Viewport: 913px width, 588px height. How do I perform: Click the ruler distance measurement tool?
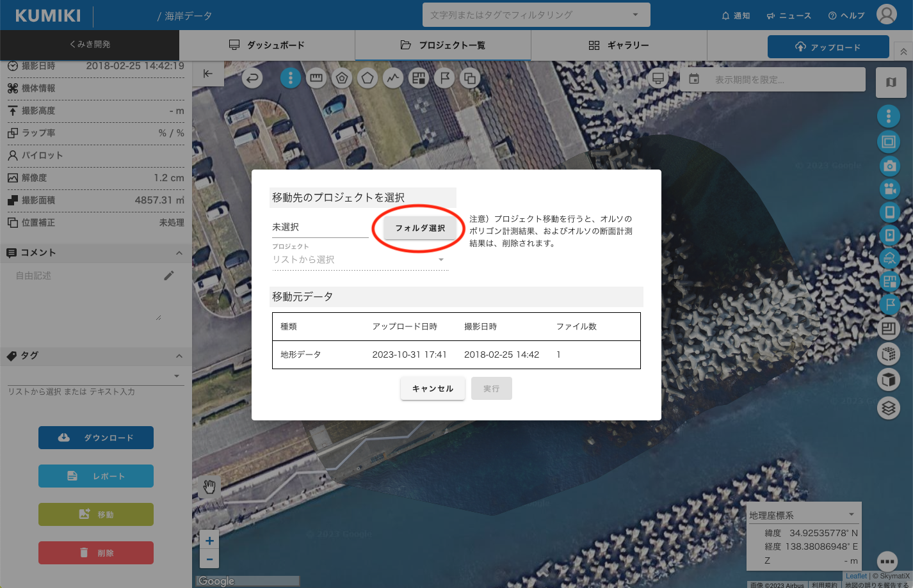point(316,78)
